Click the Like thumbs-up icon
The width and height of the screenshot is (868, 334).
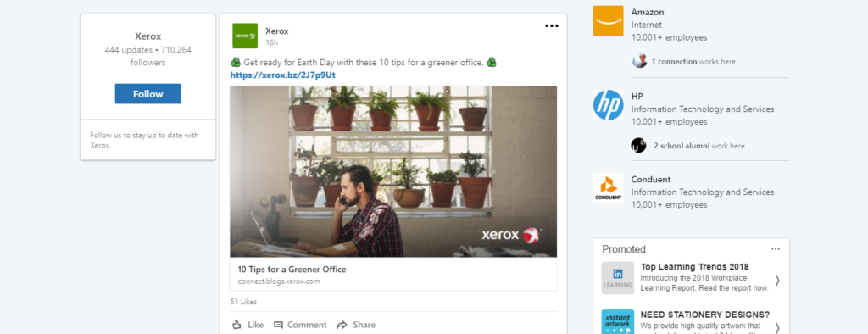(x=237, y=325)
